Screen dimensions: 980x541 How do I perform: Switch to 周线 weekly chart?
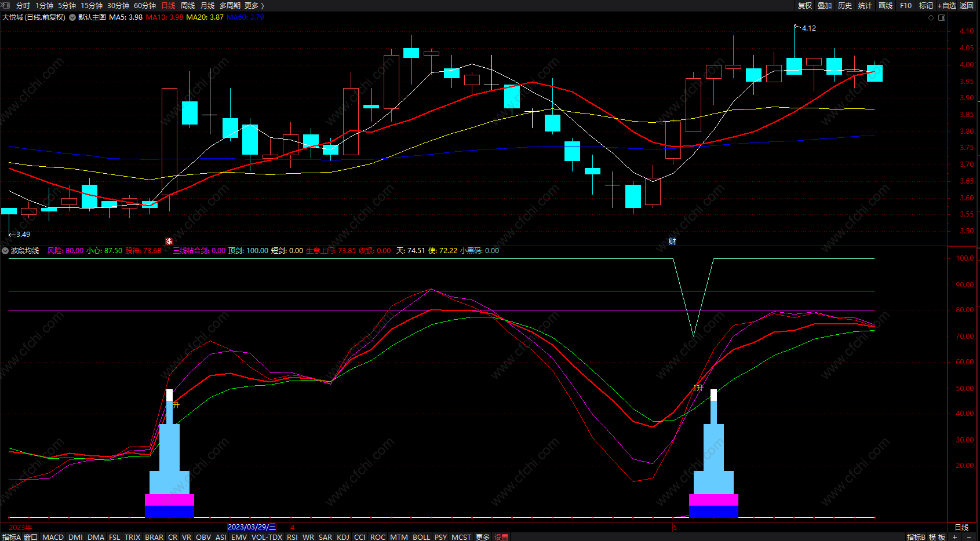188,5
